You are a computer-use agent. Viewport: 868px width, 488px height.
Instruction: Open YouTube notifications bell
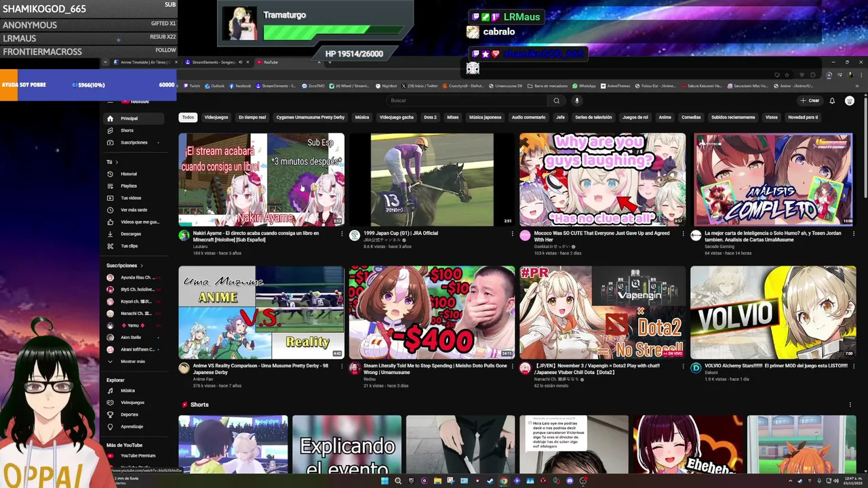[x=832, y=100]
